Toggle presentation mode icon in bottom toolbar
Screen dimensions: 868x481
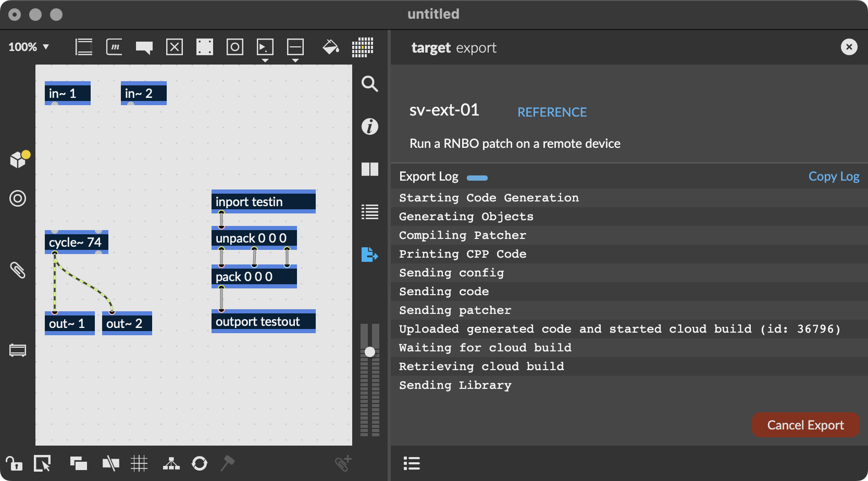[110, 463]
